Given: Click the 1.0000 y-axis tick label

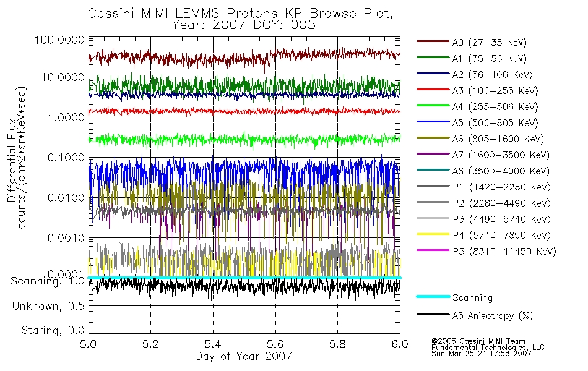Looking at the screenshot, I should (x=66, y=117).
